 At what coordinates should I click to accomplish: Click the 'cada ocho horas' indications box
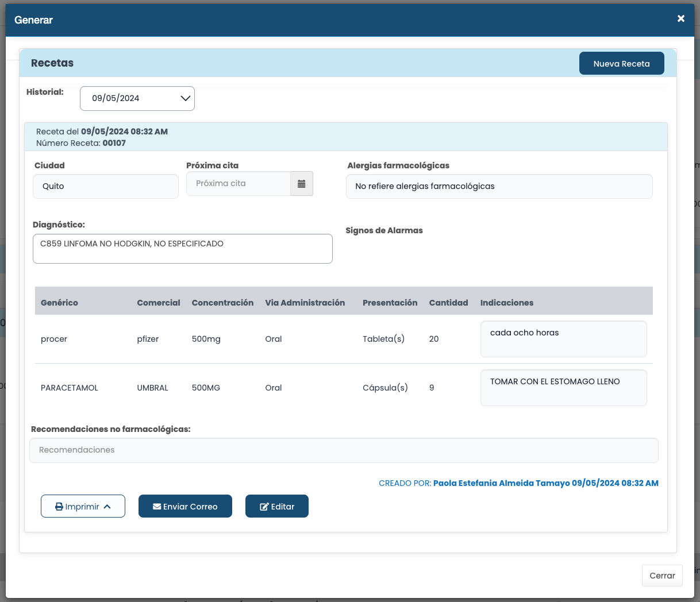point(563,339)
